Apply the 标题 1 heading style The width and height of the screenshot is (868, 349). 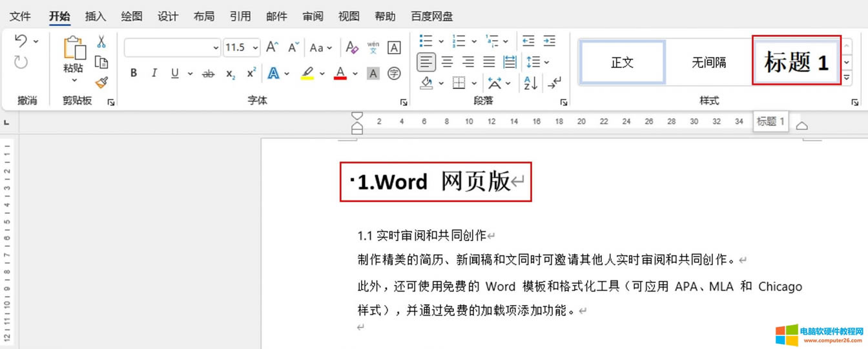796,62
